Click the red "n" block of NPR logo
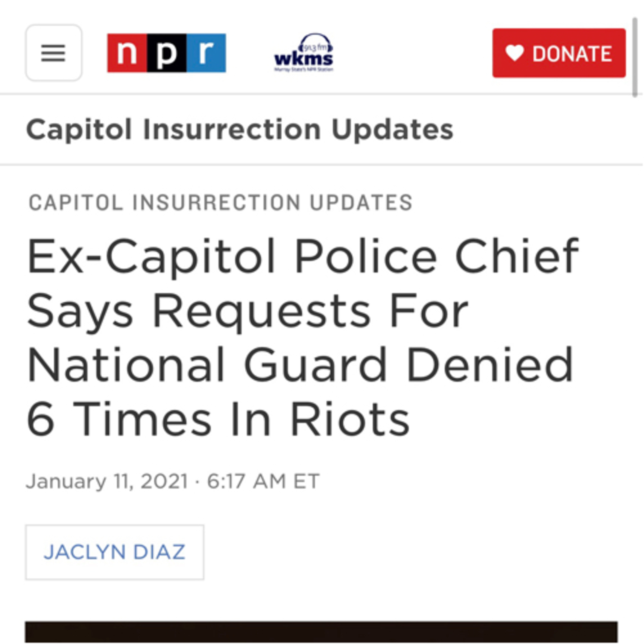 [x=127, y=53]
